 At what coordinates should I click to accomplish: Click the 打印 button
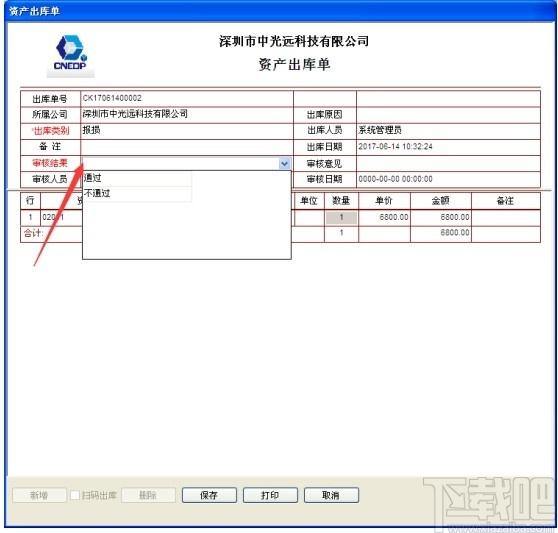pyautogui.click(x=270, y=495)
